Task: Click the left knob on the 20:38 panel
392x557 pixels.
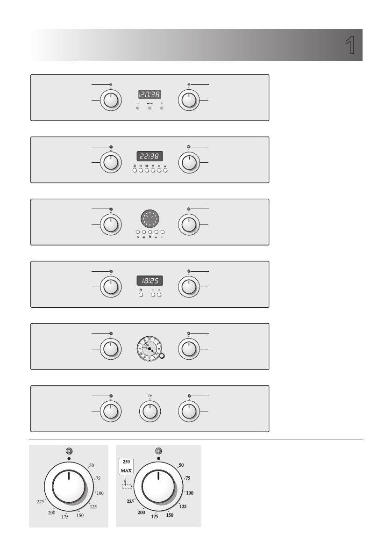Action: [x=111, y=100]
